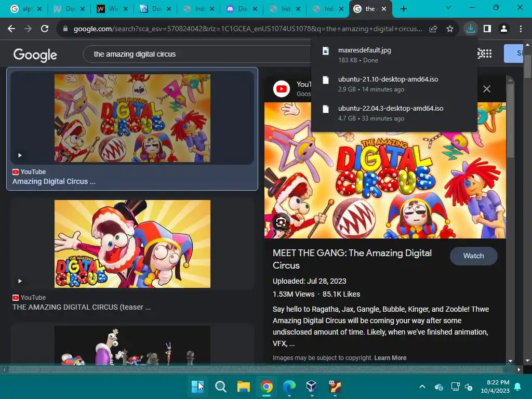The width and height of the screenshot is (532, 399).
Task: Switch to the 'alp' Google tab
Action: (26, 9)
